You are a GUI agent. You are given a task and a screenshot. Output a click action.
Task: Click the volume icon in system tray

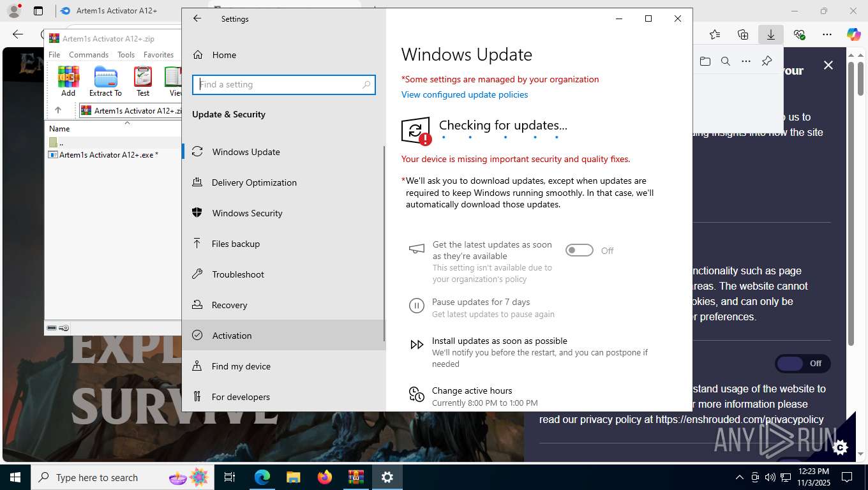[770, 477]
